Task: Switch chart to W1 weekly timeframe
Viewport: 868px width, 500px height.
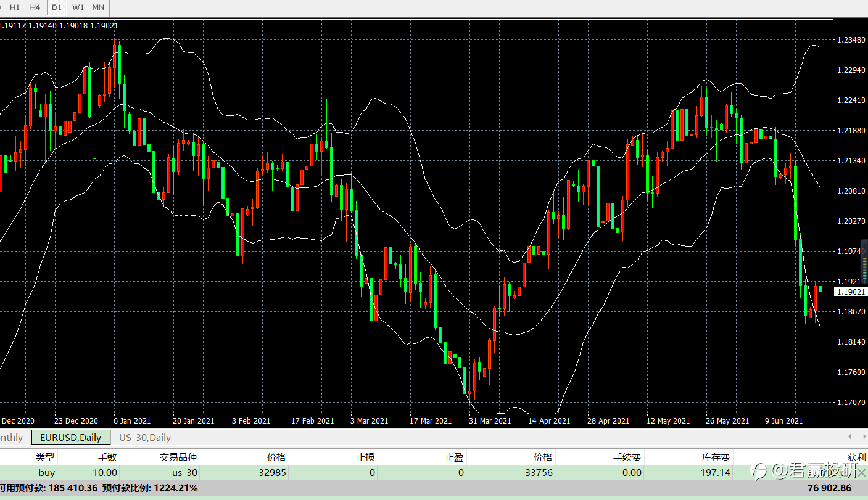Action: pos(78,7)
